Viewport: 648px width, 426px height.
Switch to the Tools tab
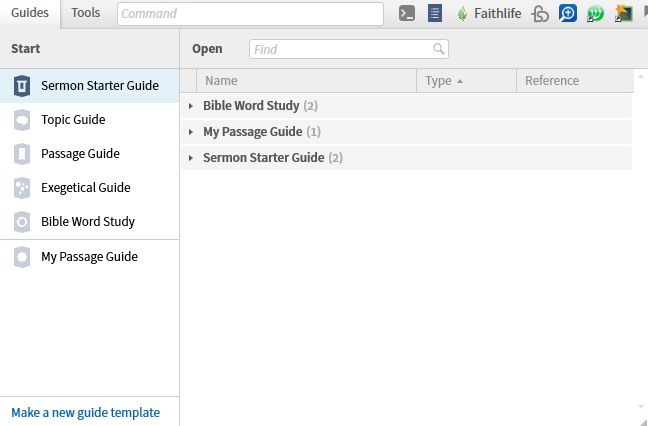point(86,13)
